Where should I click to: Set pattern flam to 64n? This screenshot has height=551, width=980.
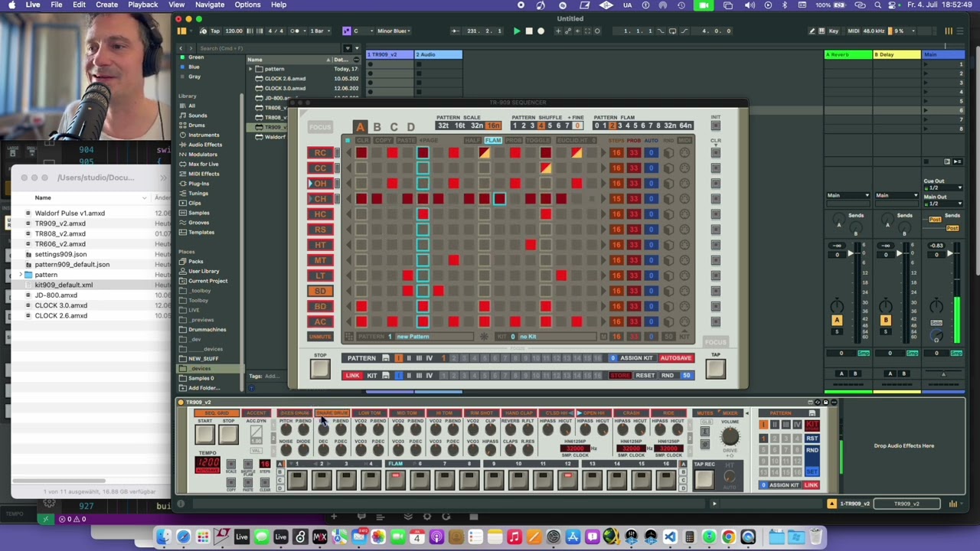[x=685, y=126]
